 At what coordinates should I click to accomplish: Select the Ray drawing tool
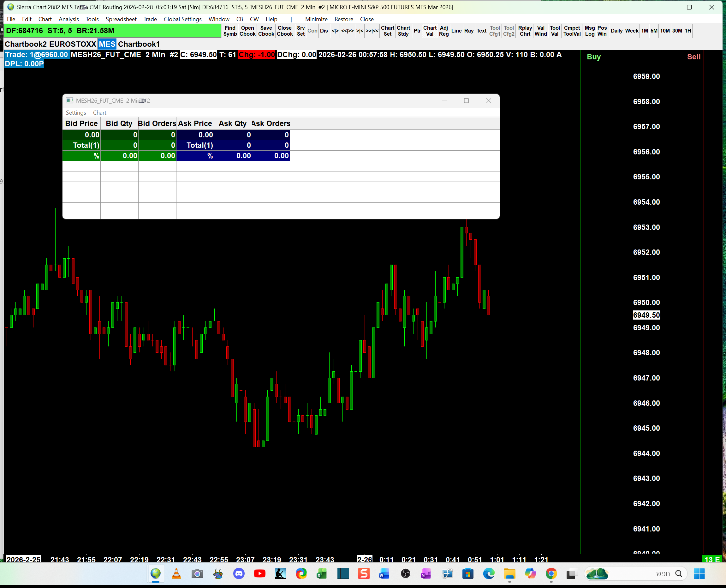coord(469,31)
